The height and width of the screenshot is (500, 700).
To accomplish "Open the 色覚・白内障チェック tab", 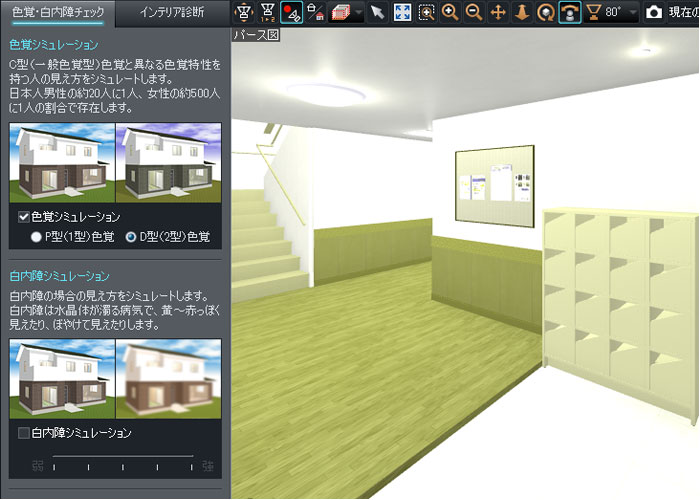I will coord(57,13).
